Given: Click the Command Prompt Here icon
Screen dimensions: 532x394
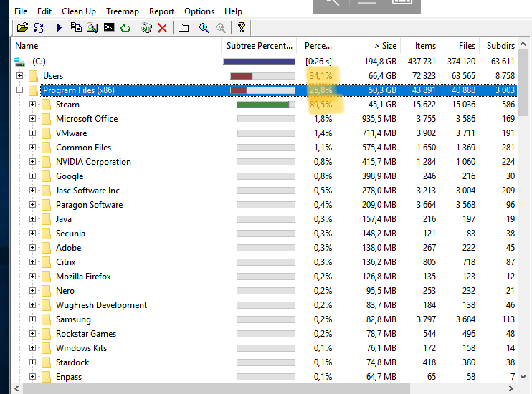Looking at the screenshot, I should tap(109, 27).
